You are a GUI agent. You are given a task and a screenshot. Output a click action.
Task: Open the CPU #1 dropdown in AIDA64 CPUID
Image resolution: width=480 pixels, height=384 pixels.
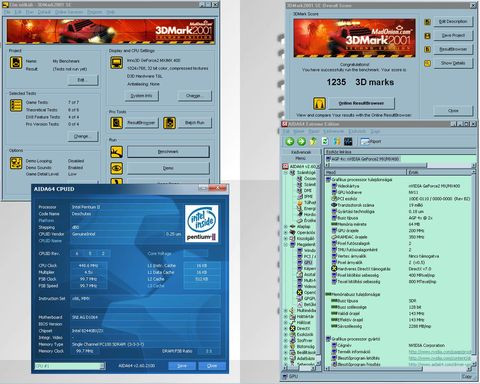tap(102, 366)
